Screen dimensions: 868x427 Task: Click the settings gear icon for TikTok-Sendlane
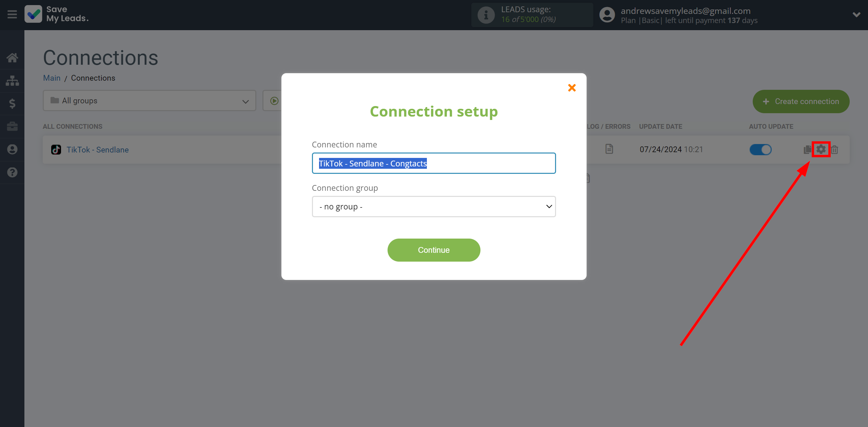821,149
